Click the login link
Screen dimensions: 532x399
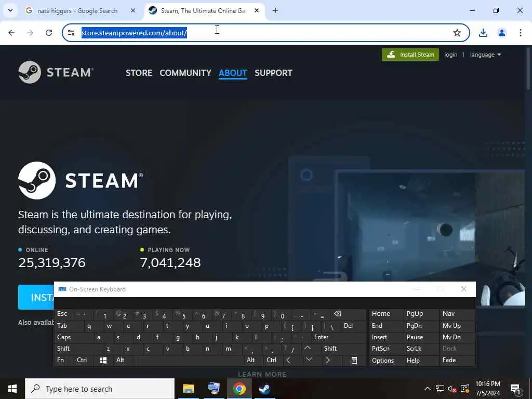tap(450, 55)
